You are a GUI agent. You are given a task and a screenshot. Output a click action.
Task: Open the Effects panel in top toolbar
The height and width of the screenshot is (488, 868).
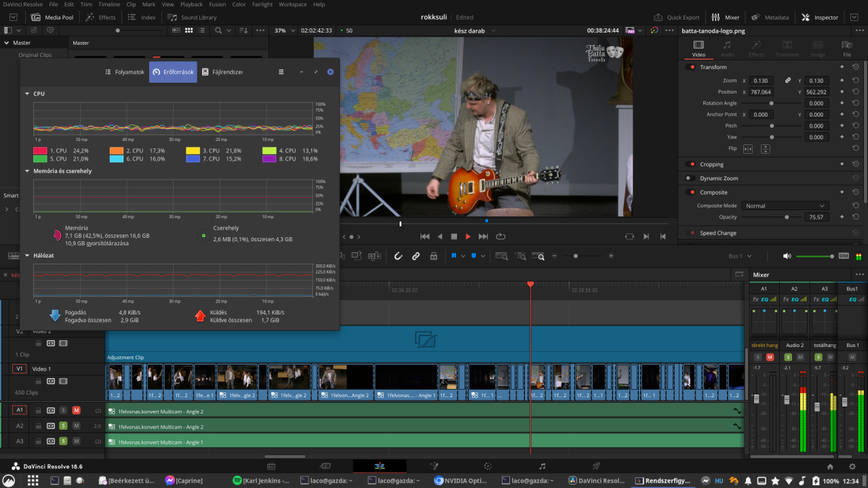(100, 17)
